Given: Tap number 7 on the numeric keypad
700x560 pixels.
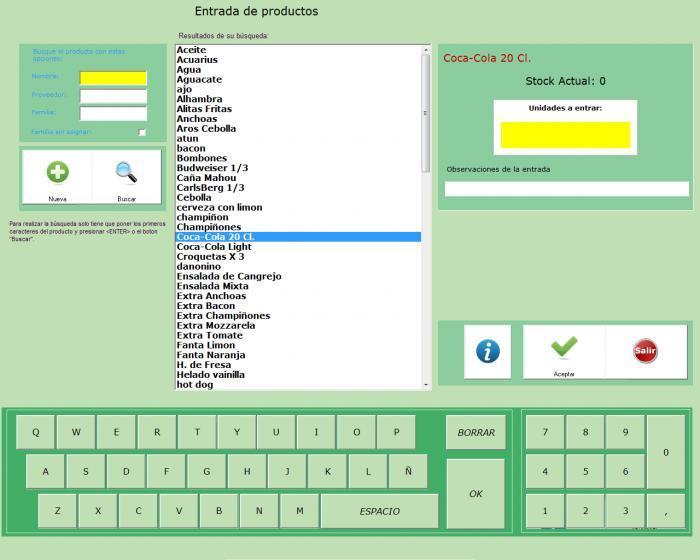Looking at the screenshot, I should [545, 432].
